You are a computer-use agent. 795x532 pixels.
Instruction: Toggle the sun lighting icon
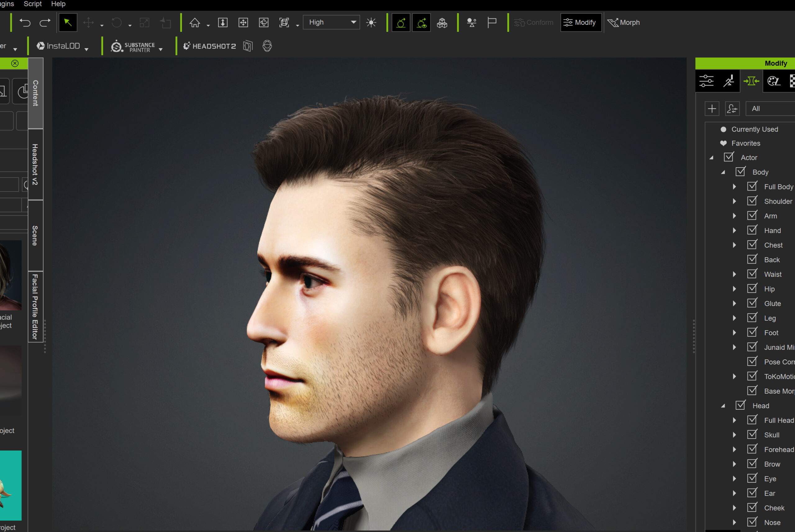coord(371,23)
